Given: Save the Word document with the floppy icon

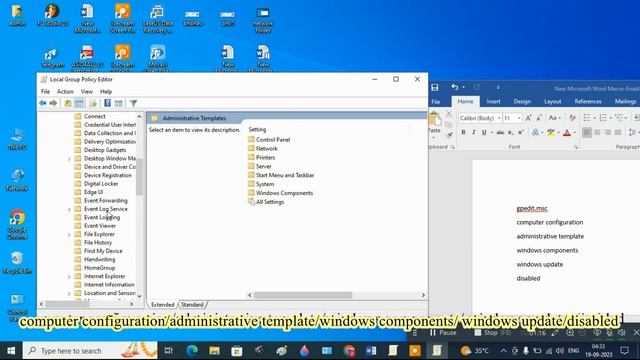Looking at the screenshot, I should (435, 87).
